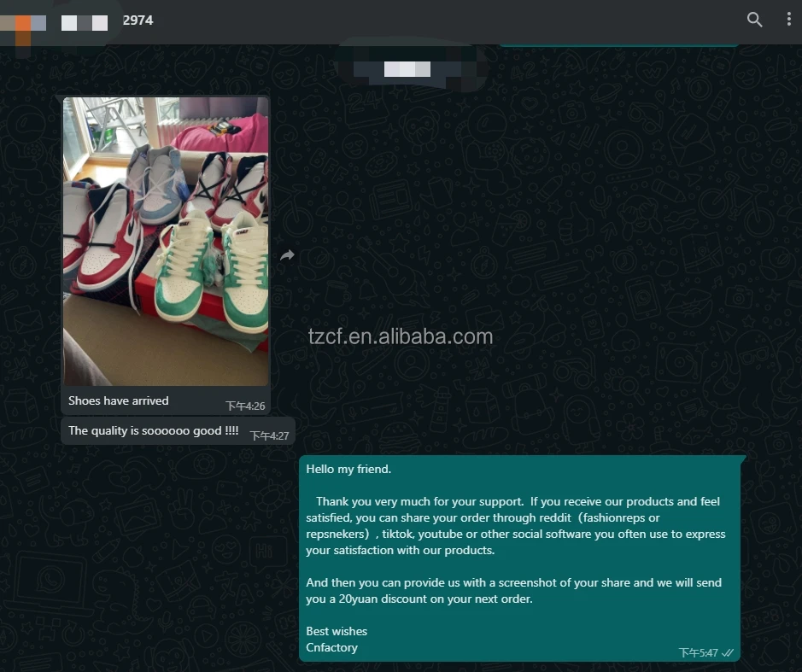Click the forward arrow beside the shoe photo

287,255
